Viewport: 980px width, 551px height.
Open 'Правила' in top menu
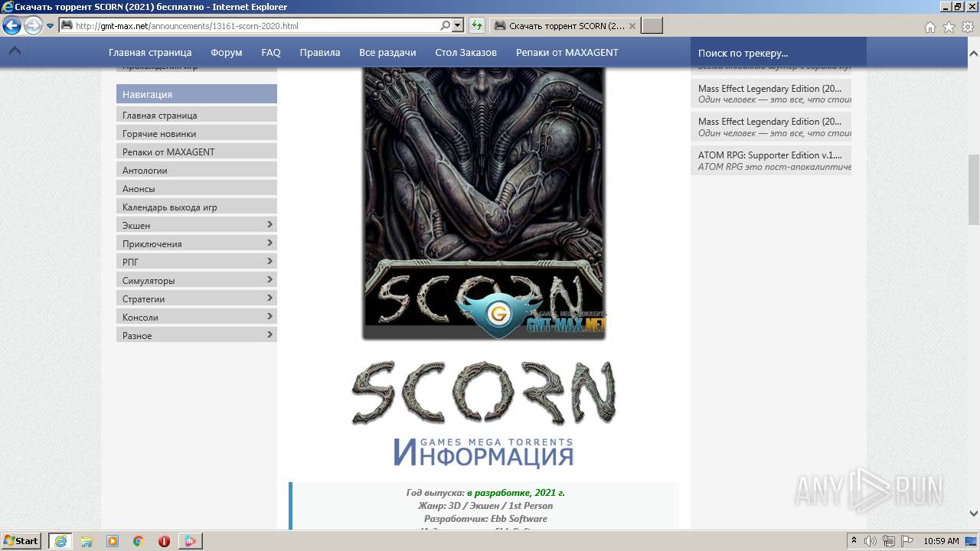click(x=320, y=52)
